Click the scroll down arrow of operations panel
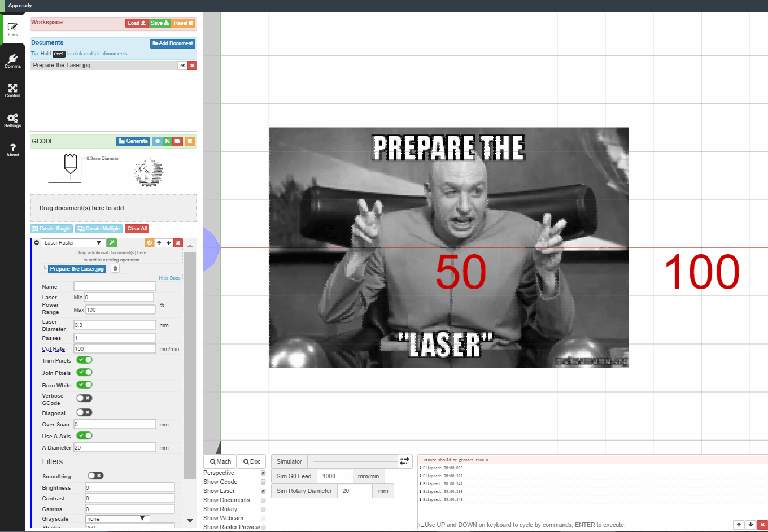Screen dimensions: 768x532 click(190, 520)
